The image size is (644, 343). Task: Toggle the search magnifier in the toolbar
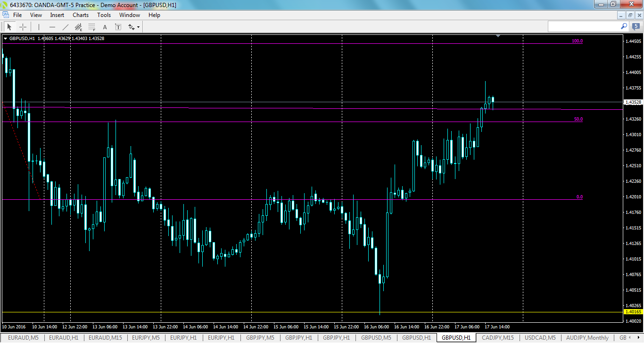pos(623,26)
